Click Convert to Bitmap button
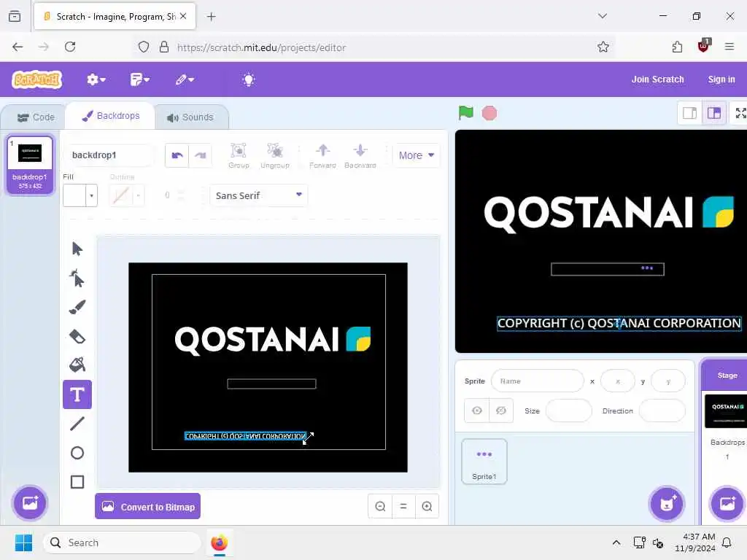 (147, 506)
